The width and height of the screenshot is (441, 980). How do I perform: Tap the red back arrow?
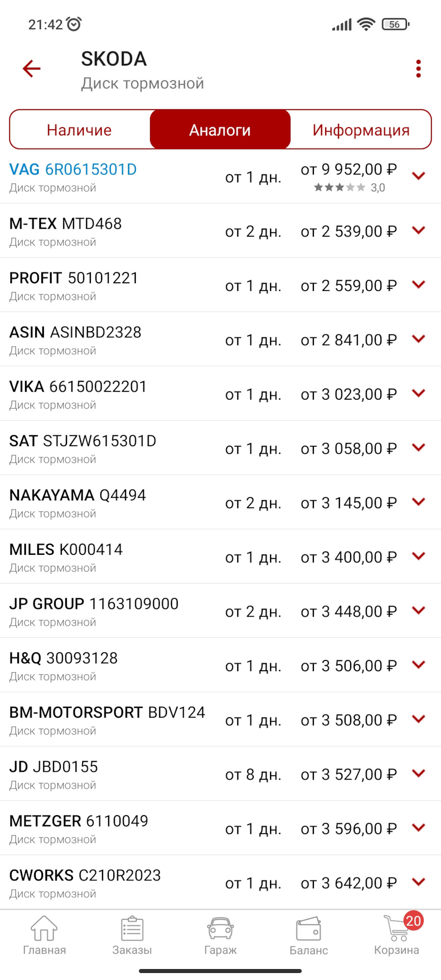[x=32, y=68]
